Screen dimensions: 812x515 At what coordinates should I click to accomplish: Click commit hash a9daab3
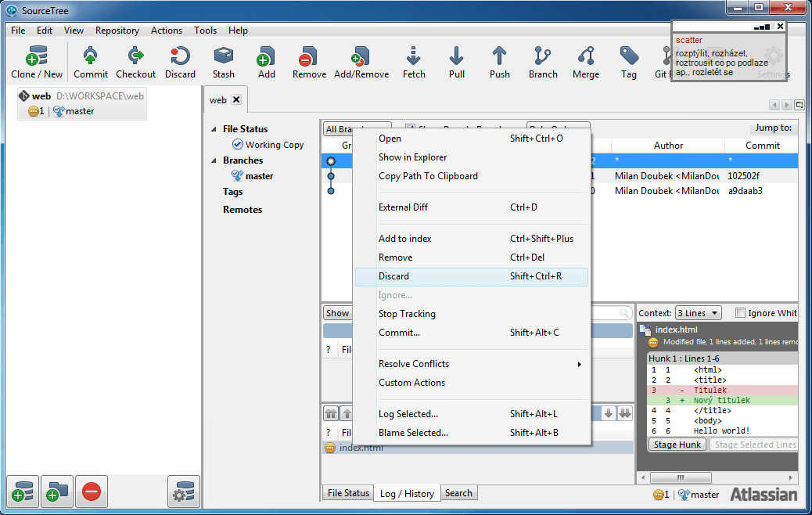pyautogui.click(x=745, y=191)
